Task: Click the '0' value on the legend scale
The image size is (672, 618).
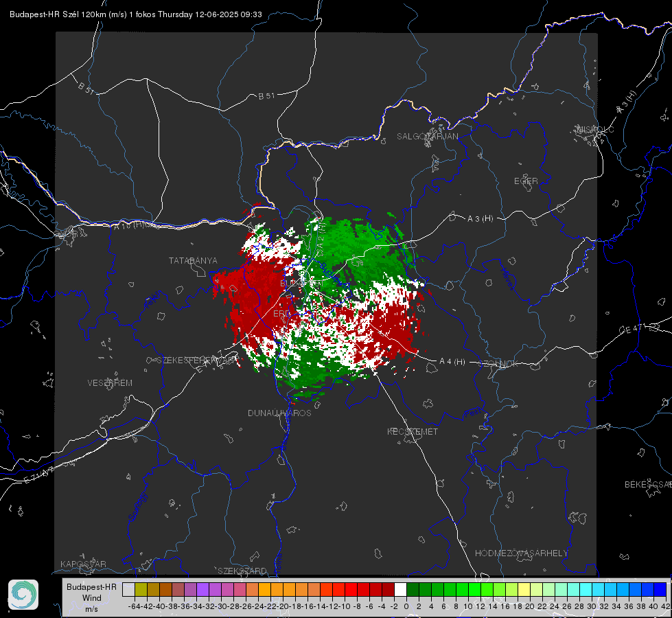Action: 406,606
